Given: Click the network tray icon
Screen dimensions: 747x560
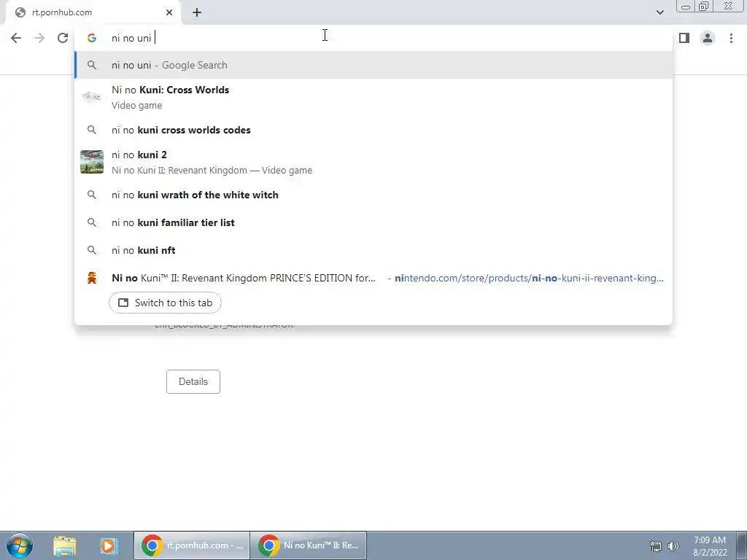Looking at the screenshot, I should [x=656, y=546].
